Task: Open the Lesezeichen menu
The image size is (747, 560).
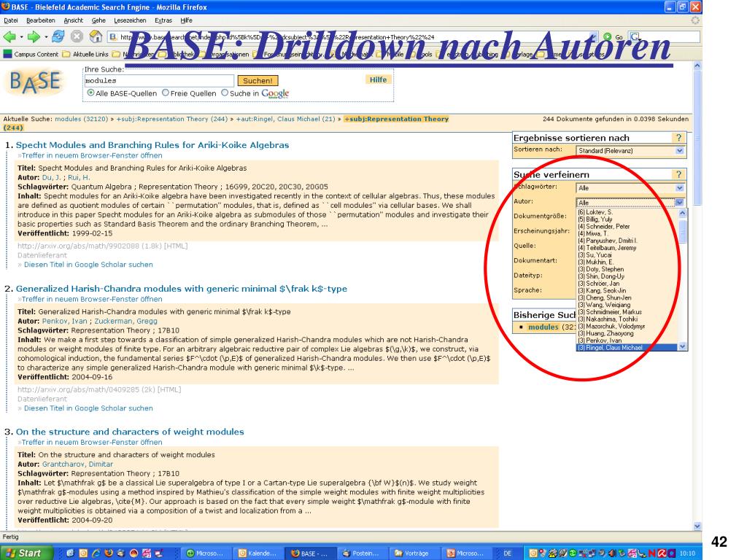Action: pos(130,20)
